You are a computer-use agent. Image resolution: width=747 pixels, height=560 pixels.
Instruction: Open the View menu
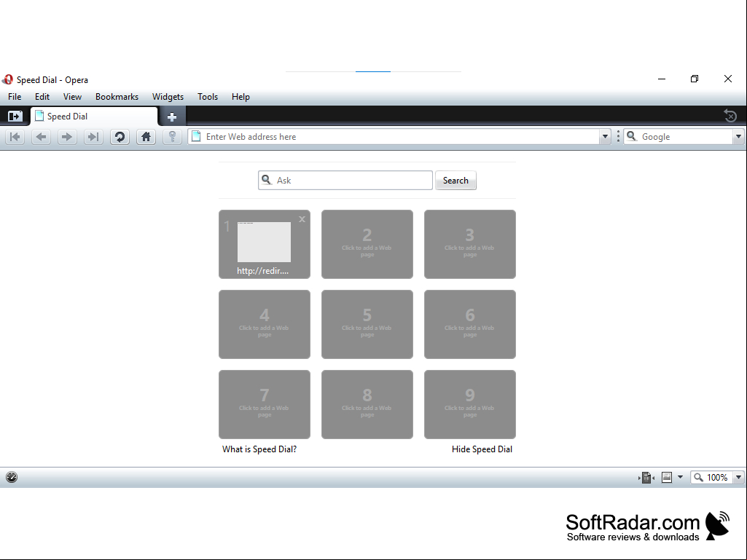click(x=72, y=97)
